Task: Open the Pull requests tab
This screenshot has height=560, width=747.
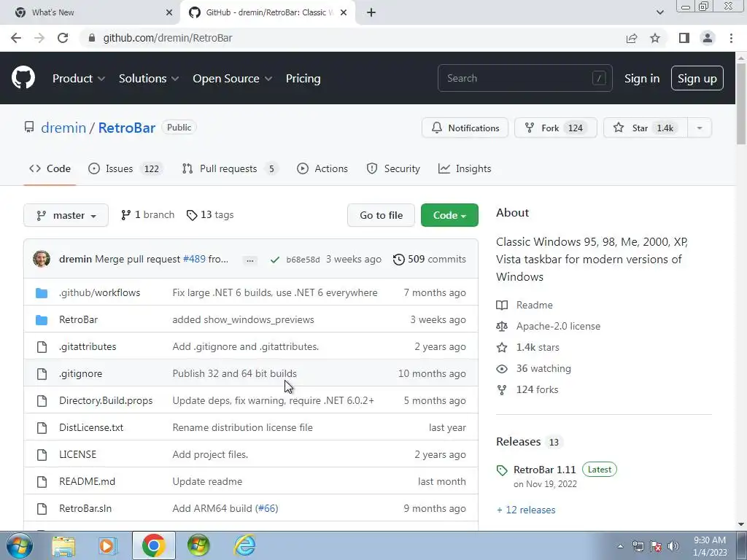Action: [230, 168]
